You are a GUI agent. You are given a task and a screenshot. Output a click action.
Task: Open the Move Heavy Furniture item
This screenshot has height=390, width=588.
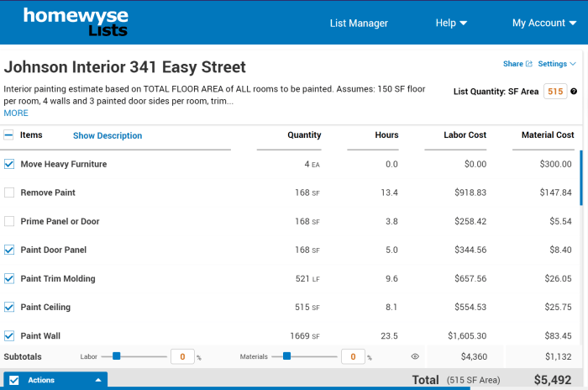[x=63, y=164]
